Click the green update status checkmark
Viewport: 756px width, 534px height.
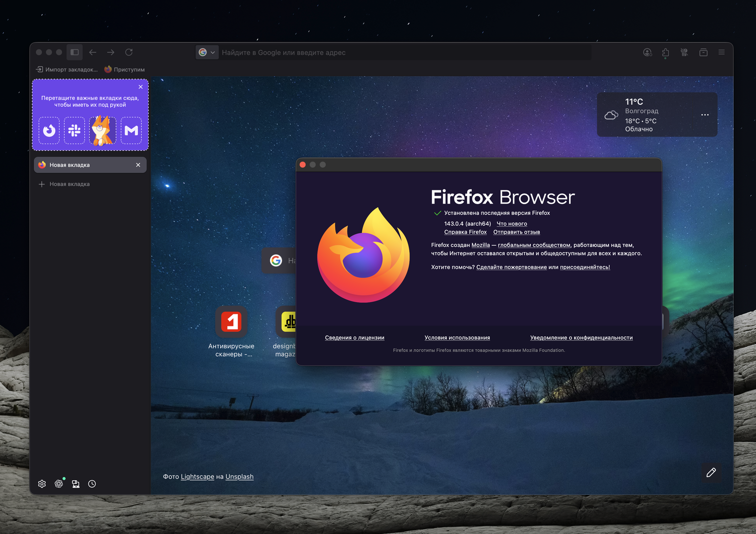(x=437, y=213)
